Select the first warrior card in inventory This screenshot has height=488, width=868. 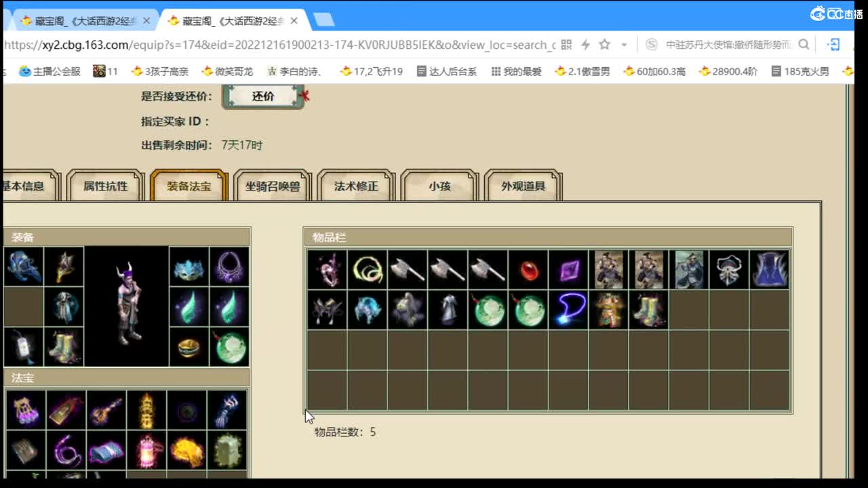[x=608, y=270]
